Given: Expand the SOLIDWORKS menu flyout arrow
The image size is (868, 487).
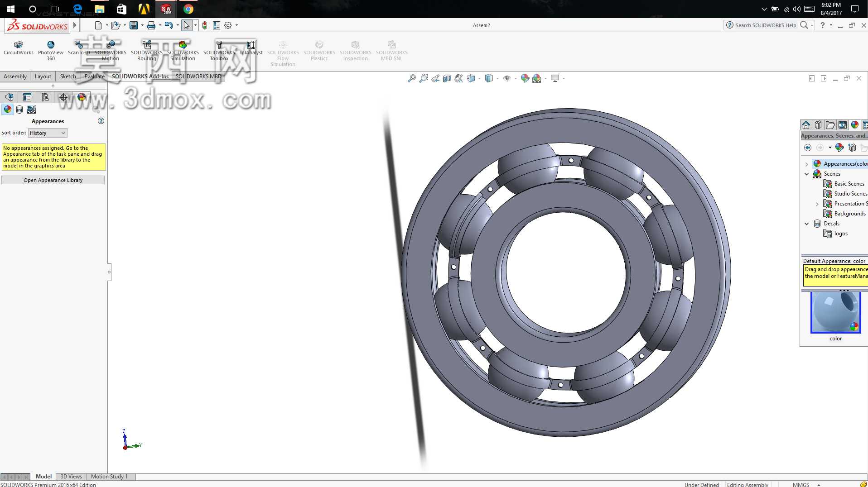Looking at the screenshot, I should point(76,25).
